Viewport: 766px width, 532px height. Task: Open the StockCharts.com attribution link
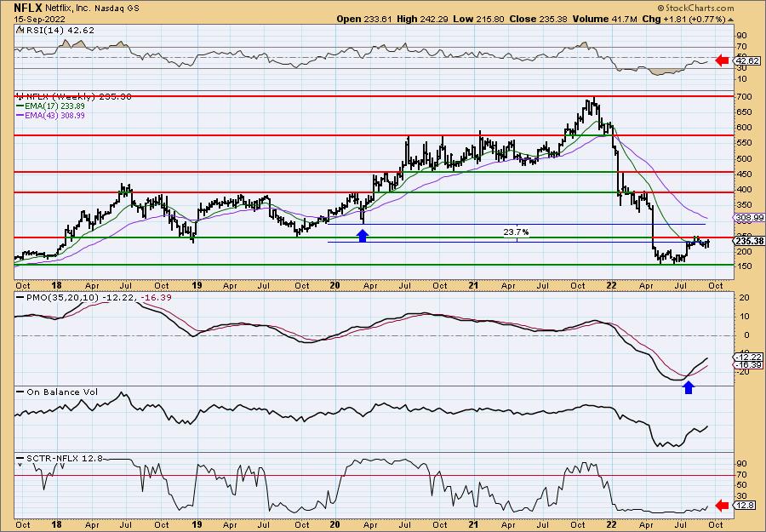point(695,8)
